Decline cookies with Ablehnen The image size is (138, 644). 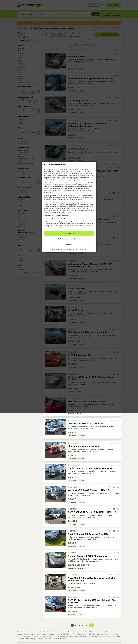(69, 245)
